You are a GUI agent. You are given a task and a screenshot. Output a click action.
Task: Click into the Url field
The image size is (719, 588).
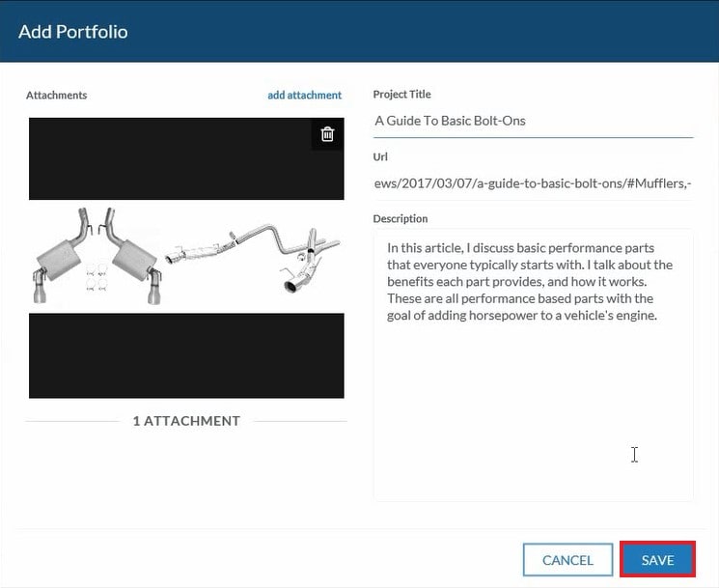[533, 183]
